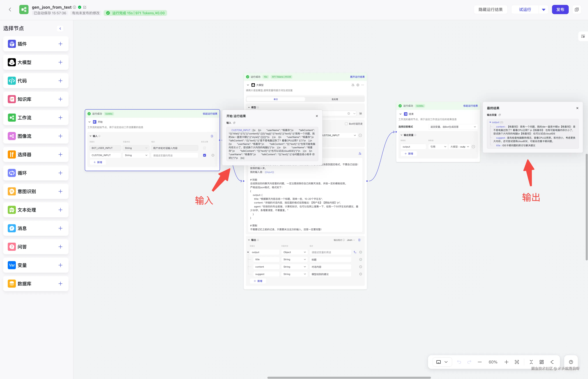Click 隐藏运行结果 button
The image size is (588, 379).
[x=490, y=10]
